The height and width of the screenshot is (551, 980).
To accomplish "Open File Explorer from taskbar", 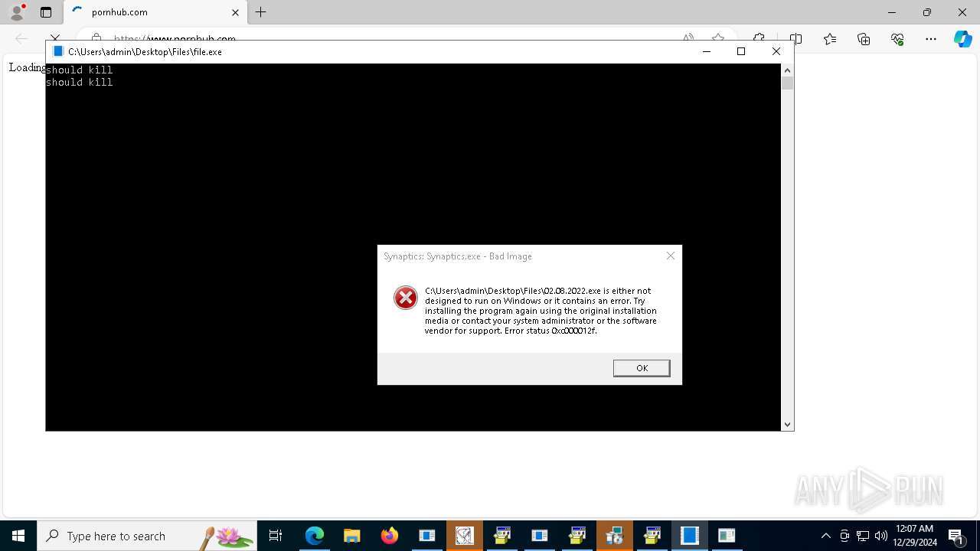I will (352, 536).
